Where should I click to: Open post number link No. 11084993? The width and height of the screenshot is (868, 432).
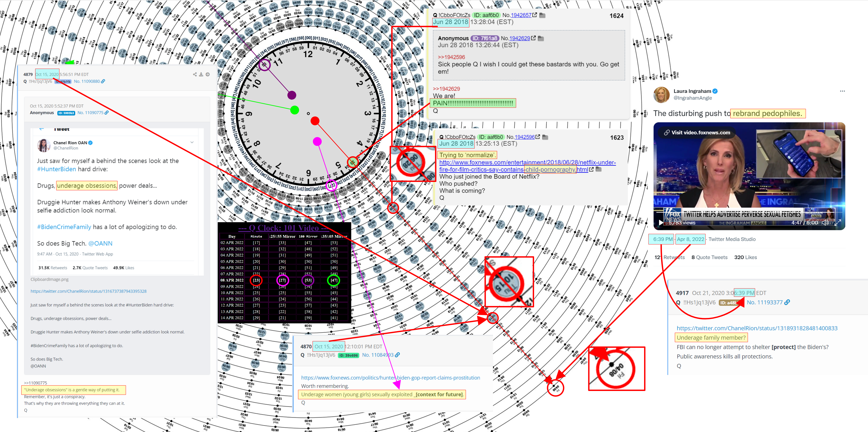[x=378, y=355]
